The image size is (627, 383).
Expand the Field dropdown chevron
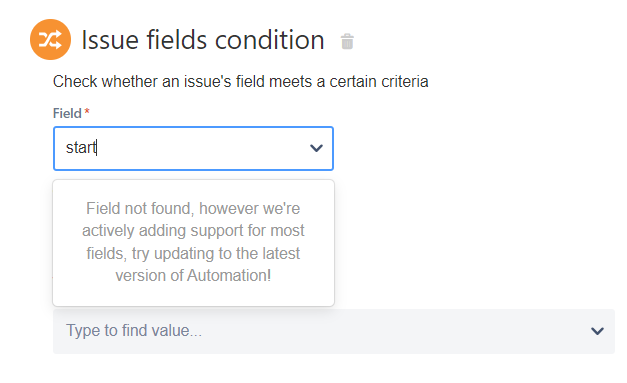316,148
